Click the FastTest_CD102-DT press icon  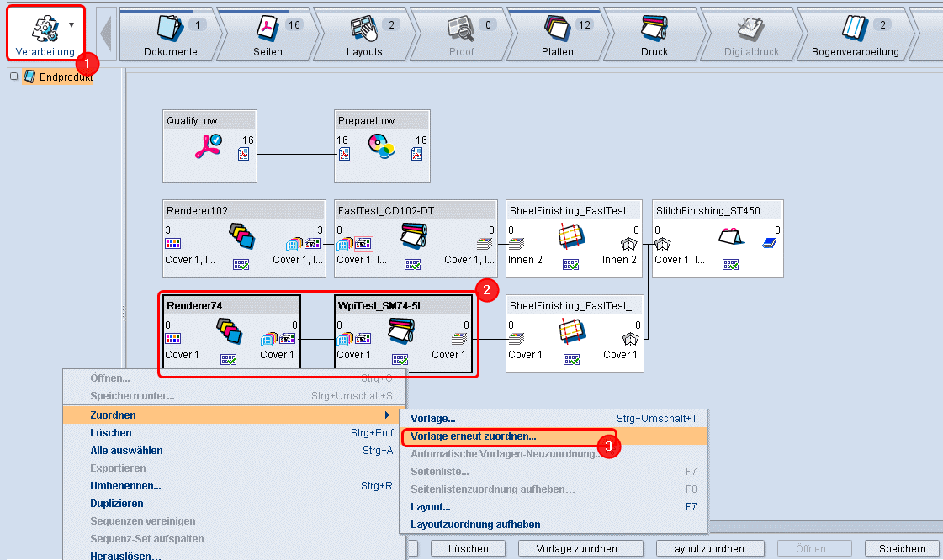tap(414, 235)
